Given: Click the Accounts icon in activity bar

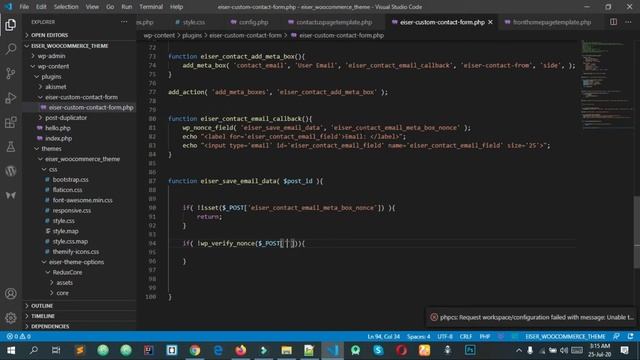Looking at the screenshot, I should click(11, 293).
